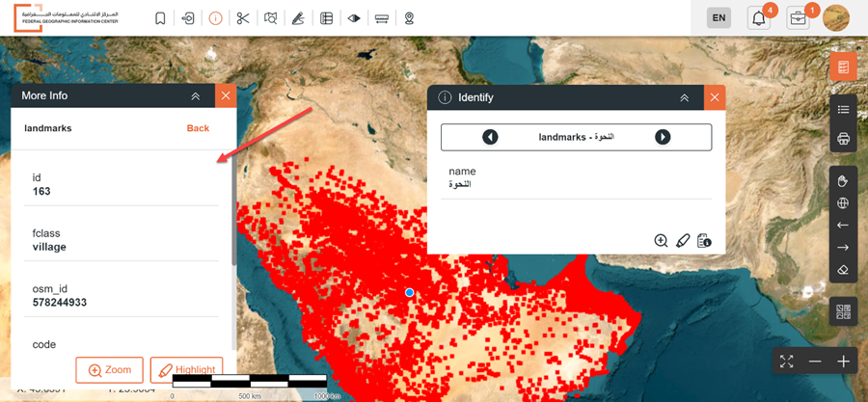Select the id value 163
The height and width of the screenshot is (402, 868).
[41, 191]
